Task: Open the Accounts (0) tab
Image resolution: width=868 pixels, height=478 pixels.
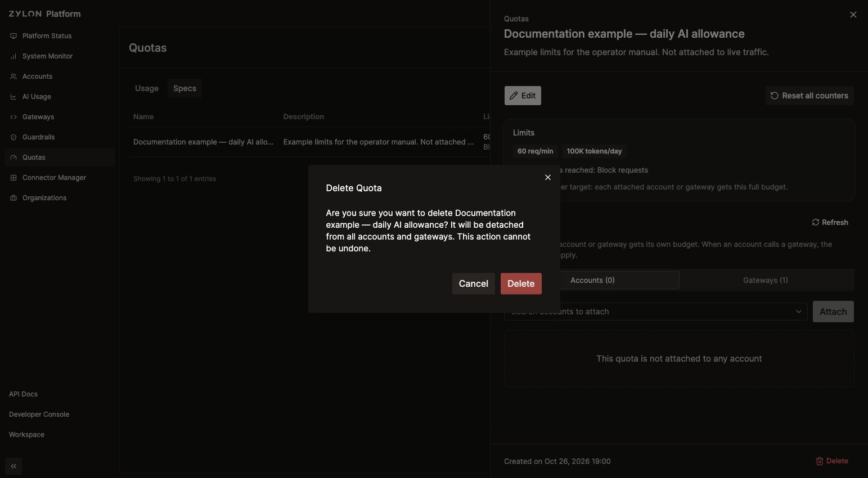Action: click(x=592, y=280)
